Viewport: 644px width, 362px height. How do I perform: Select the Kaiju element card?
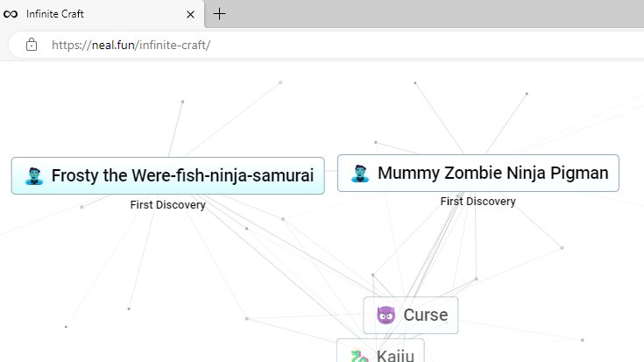click(380, 351)
